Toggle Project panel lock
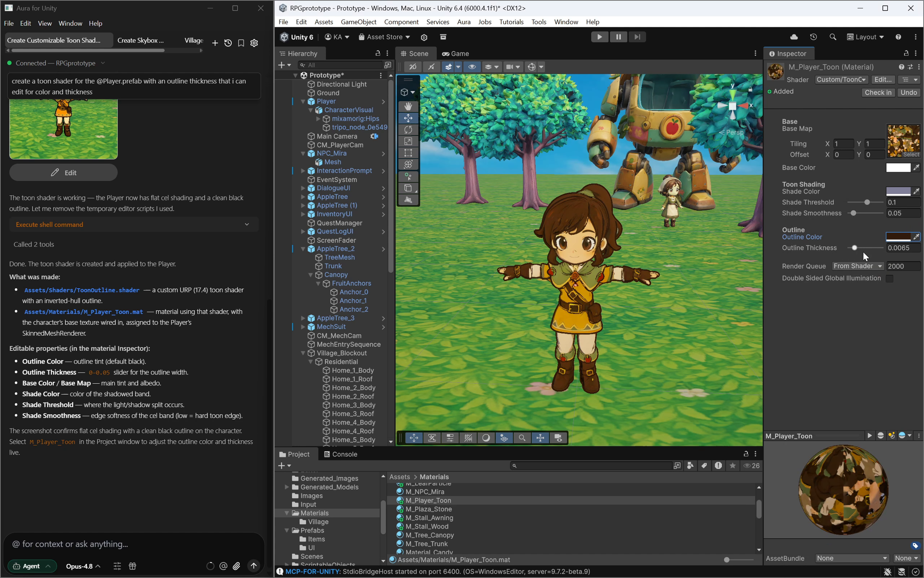Screen dimensions: 924x578 (x=746, y=454)
